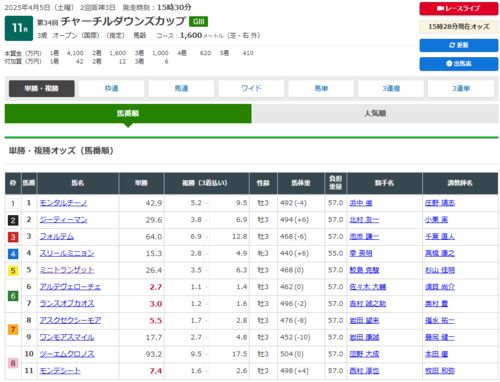Switch to the 枠連 tab
This screenshot has height=382, width=500.
(111, 89)
